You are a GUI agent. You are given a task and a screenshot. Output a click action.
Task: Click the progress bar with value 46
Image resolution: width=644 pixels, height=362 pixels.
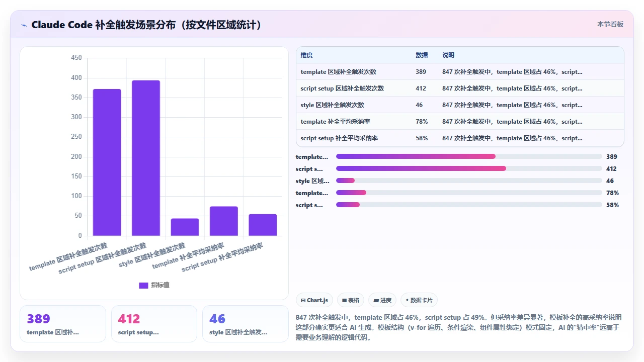469,181
